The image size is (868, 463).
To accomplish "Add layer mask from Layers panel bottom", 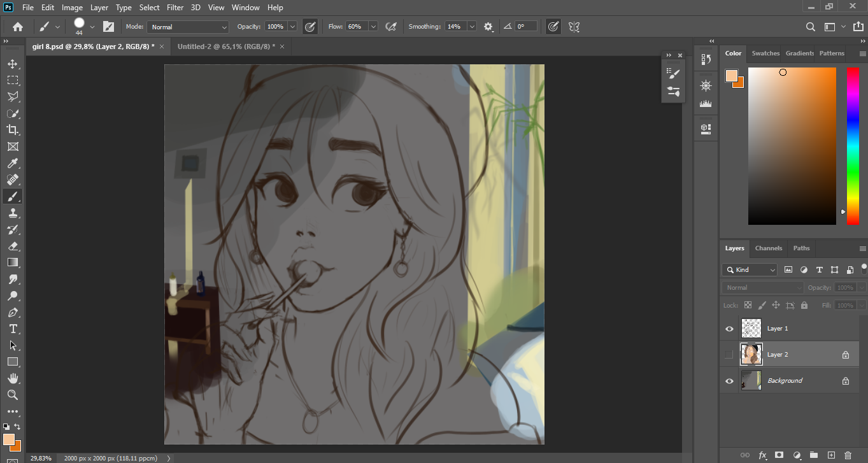I will point(779,455).
